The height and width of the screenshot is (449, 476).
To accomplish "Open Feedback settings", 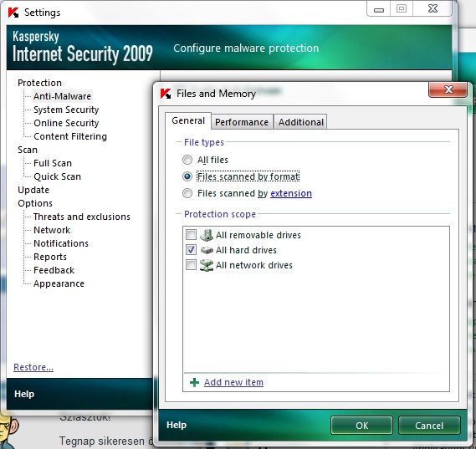I will click(x=54, y=270).
